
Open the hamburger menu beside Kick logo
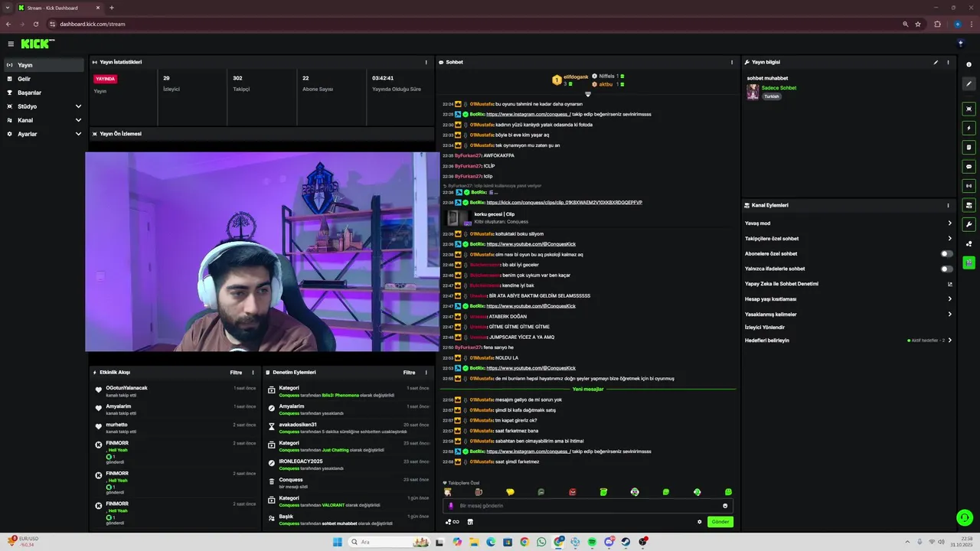[11, 44]
